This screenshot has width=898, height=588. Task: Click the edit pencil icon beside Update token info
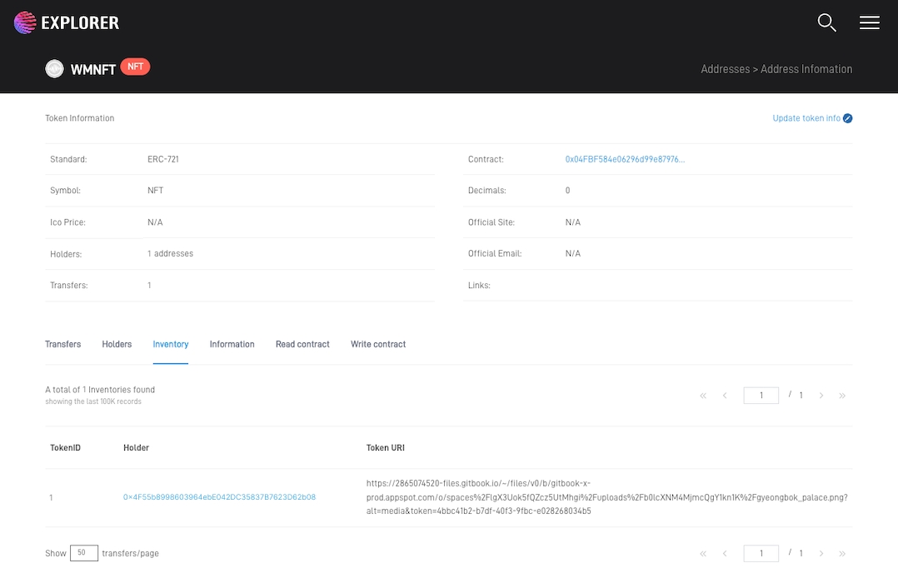[848, 118]
